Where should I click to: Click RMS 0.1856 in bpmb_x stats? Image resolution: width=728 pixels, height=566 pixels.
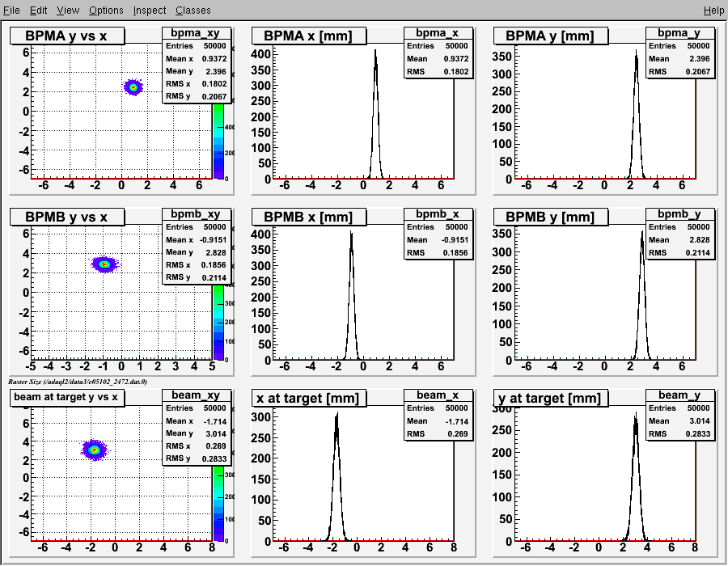point(438,253)
